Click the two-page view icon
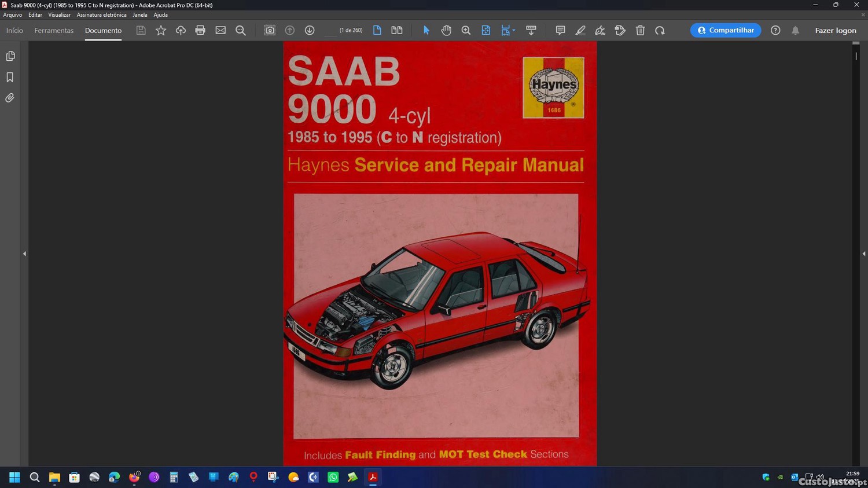The width and height of the screenshot is (868, 488). pyautogui.click(x=397, y=30)
